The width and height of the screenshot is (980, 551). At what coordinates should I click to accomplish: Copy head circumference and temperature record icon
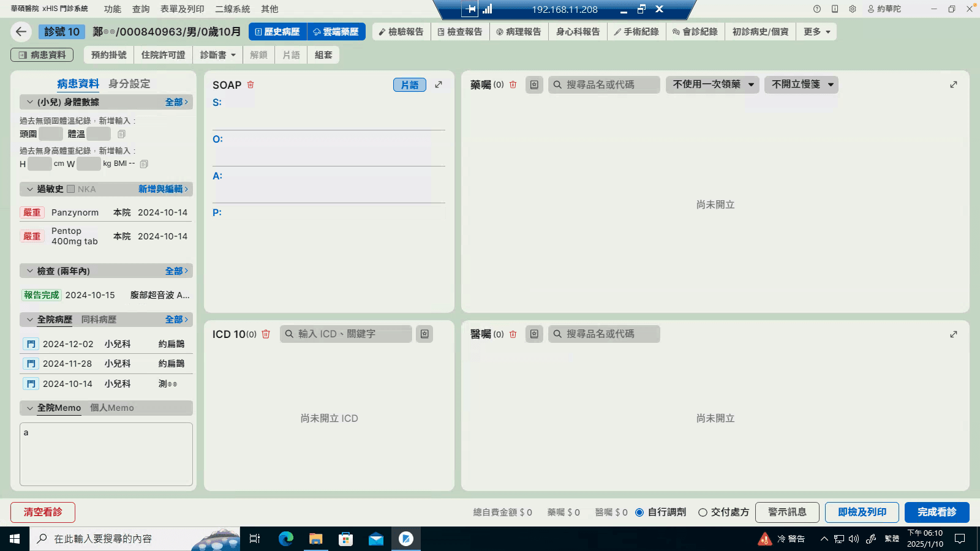[121, 134]
